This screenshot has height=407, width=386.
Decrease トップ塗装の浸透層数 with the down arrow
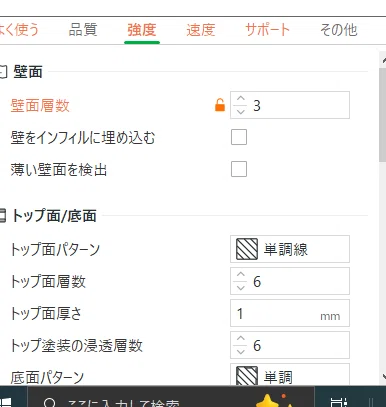[241, 351]
